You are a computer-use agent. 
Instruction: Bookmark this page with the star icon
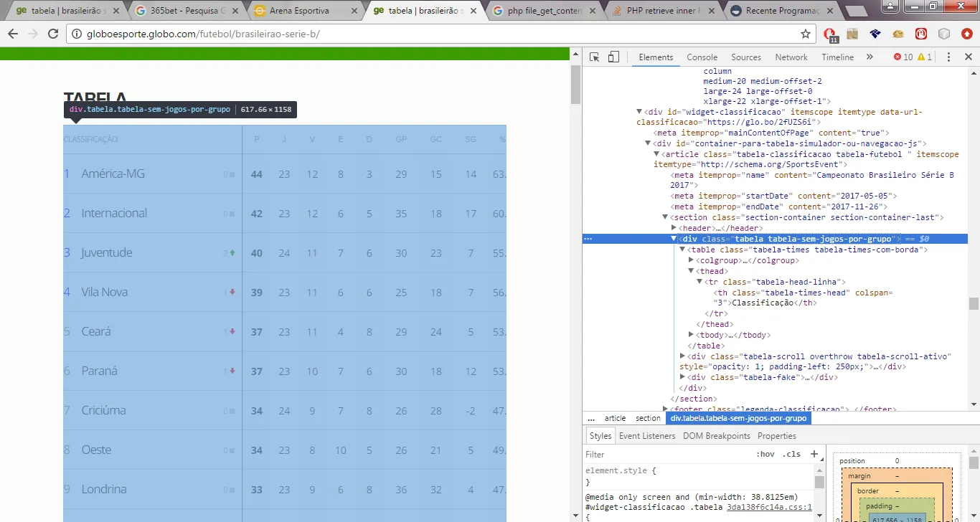tap(806, 34)
